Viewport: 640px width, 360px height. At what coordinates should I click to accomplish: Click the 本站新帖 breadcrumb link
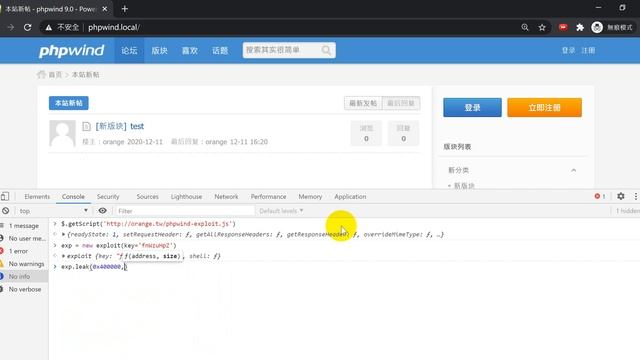pos(85,74)
